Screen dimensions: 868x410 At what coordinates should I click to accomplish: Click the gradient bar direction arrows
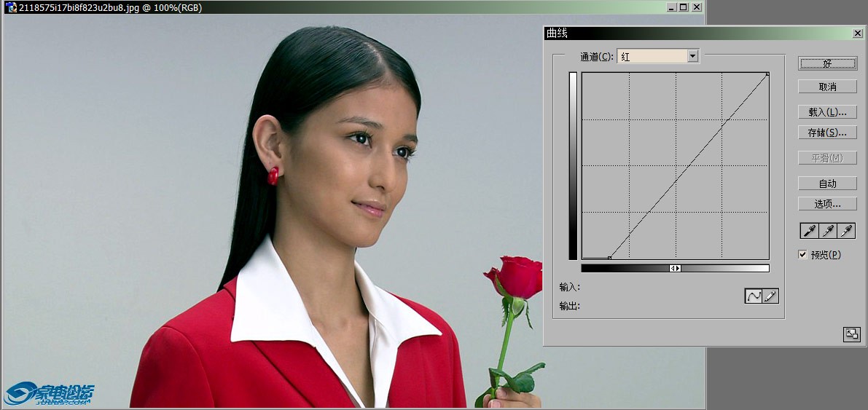click(676, 268)
